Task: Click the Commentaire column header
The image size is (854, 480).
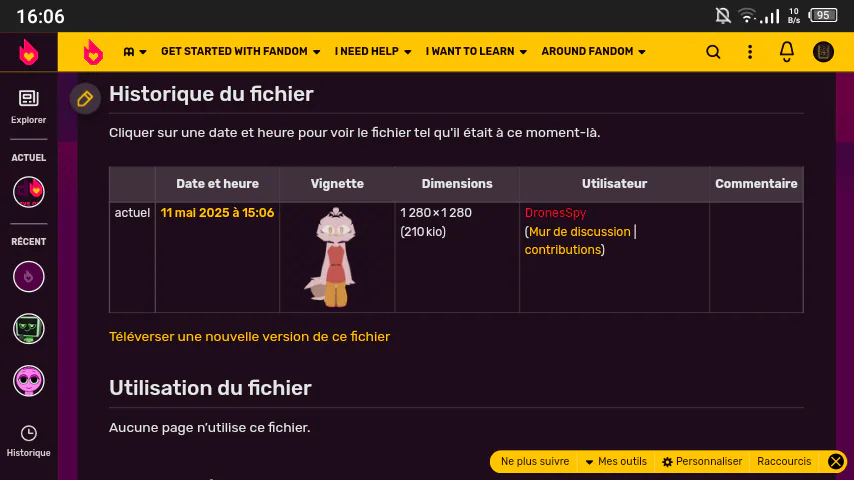Action: point(756,184)
